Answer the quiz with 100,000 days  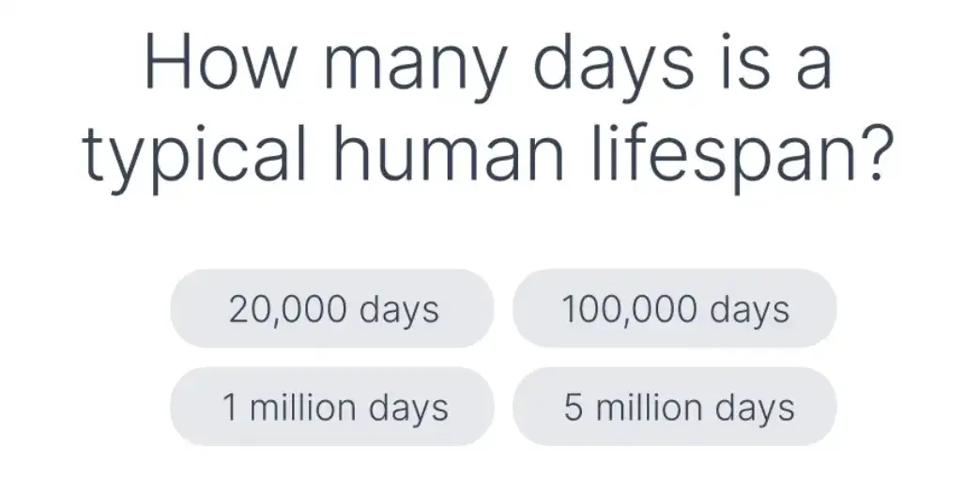[x=674, y=309]
